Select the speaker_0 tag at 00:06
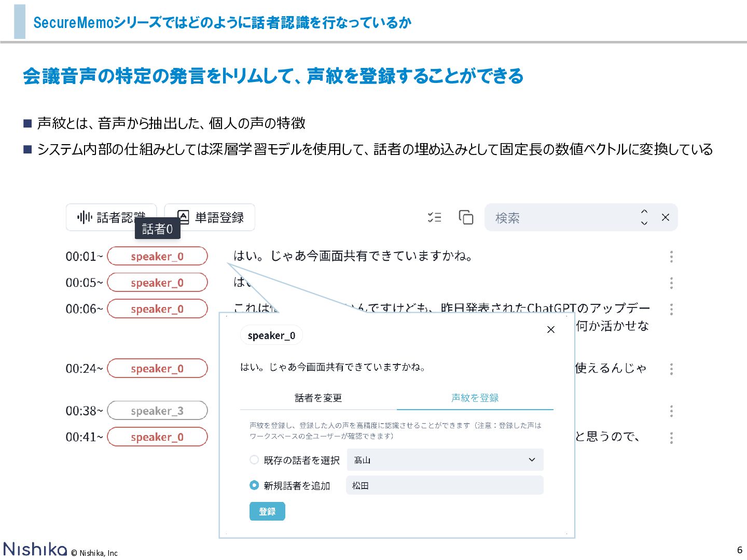The width and height of the screenshot is (747, 560). pos(157,309)
